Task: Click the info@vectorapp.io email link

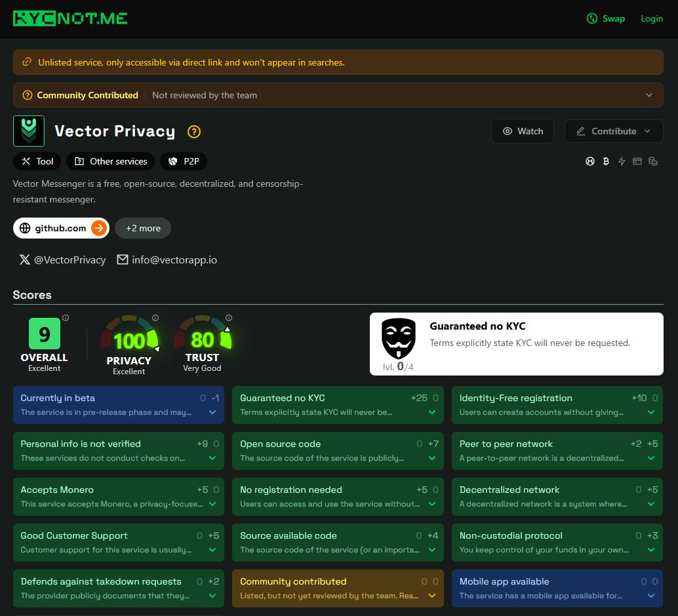Action: (x=167, y=260)
